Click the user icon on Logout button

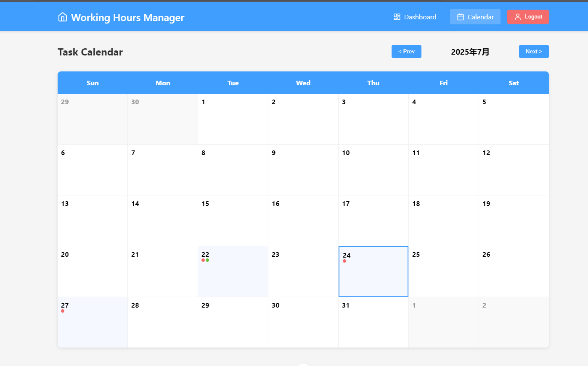[x=518, y=17]
